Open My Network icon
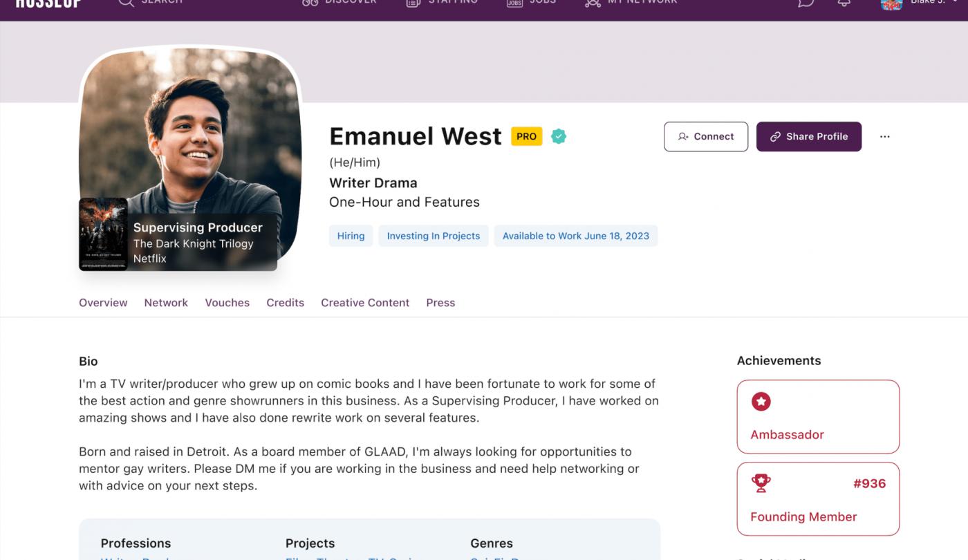Image resolution: width=968 pixels, height=560 pixels. pos(593,2)
